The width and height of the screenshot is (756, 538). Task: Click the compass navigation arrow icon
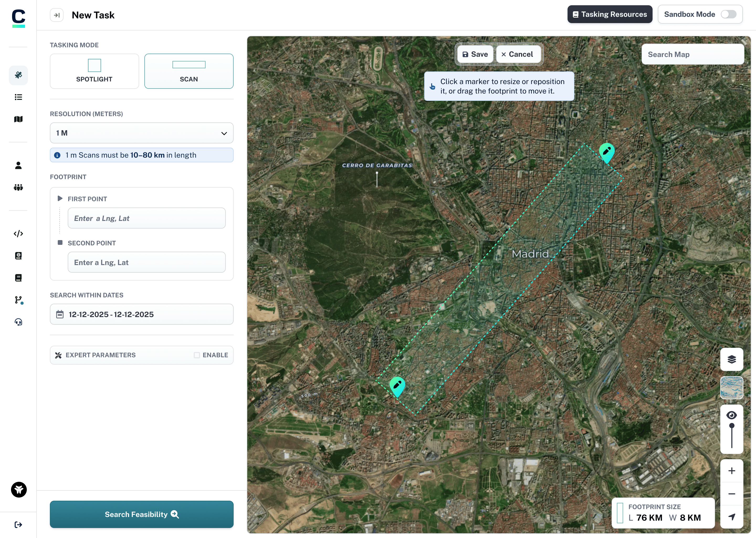pos(732,516)
